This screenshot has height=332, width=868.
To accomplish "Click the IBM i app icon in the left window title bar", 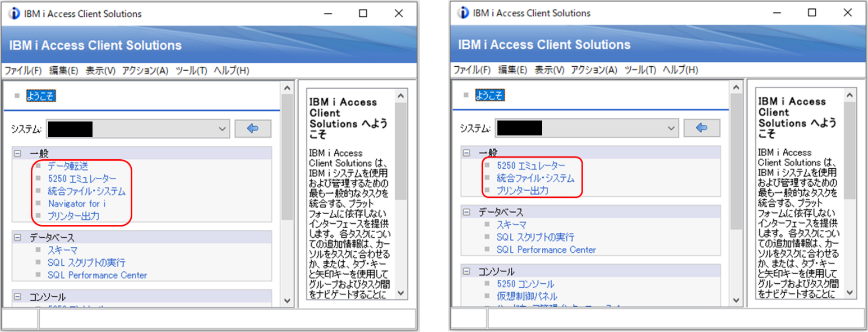I will pos(15,13).
